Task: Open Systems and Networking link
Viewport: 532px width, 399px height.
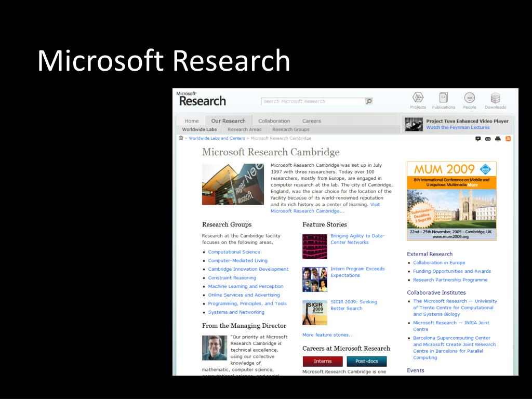Action: coord(236,312)
